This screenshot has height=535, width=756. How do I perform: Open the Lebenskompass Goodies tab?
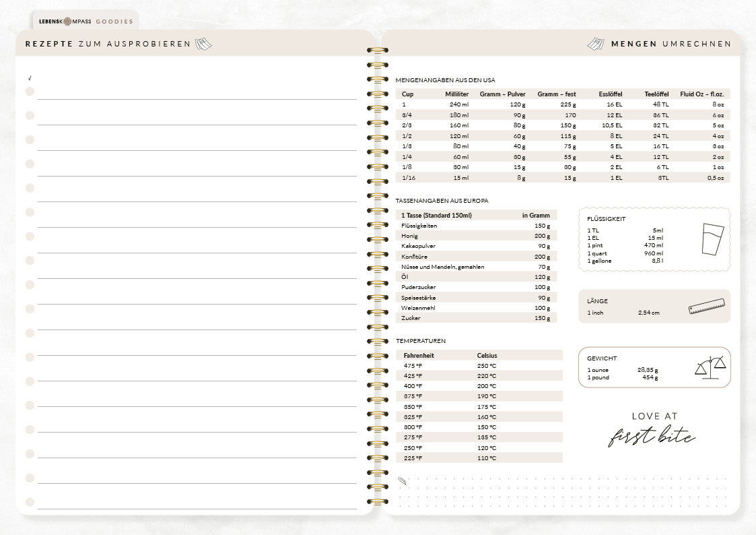pyautogui.click(x=85, y=22)
